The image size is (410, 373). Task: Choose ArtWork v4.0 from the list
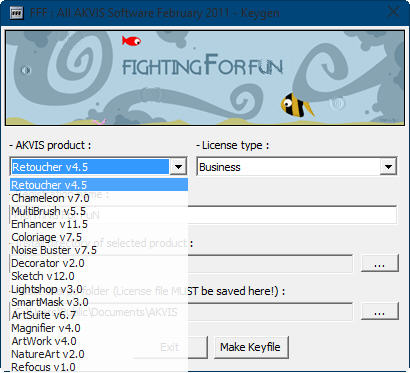[99, 341]
